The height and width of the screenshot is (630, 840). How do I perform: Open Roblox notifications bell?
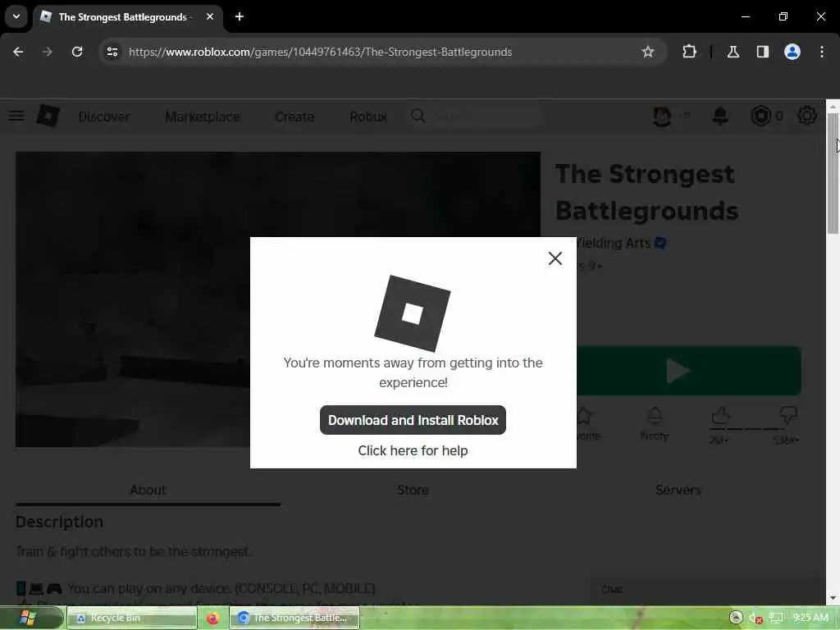(720, 116)
